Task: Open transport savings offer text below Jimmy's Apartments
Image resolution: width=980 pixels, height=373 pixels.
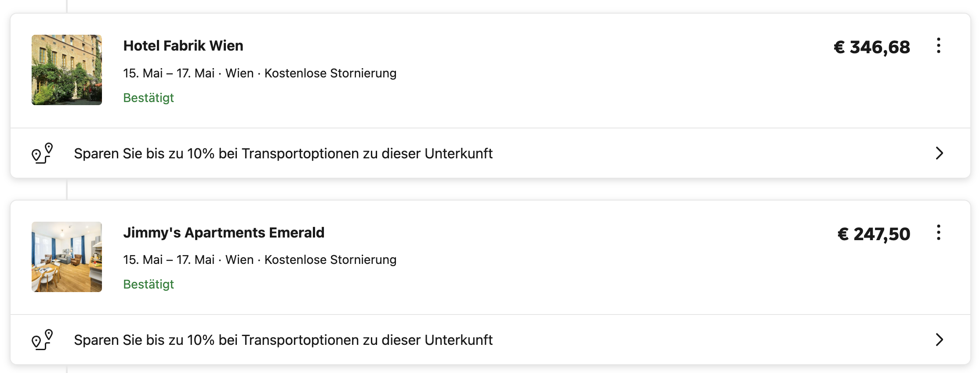Action: pos(283,340)
